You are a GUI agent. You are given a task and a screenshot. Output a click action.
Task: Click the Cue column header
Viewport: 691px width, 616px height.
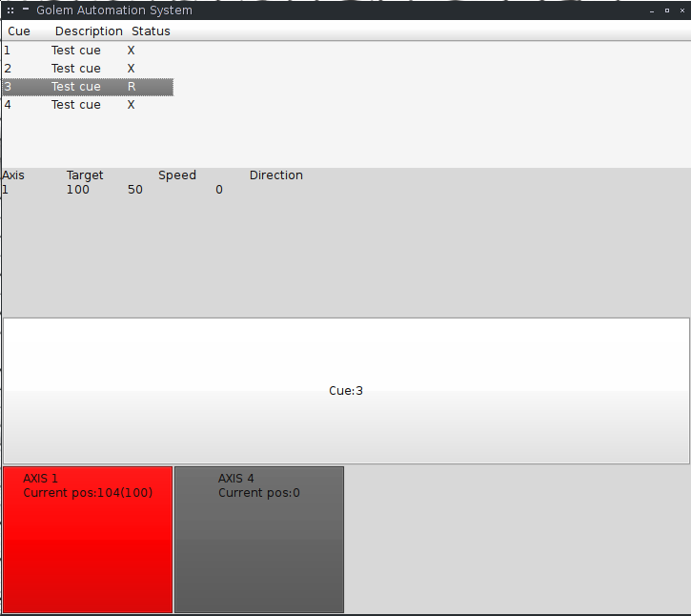click(19, 31)
